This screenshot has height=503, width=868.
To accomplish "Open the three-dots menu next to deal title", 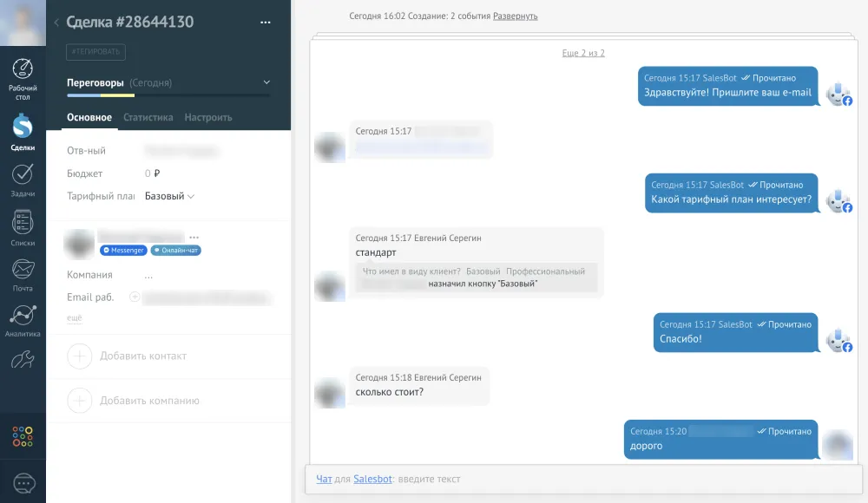I will pyautogui.click(x=266, y=23).
